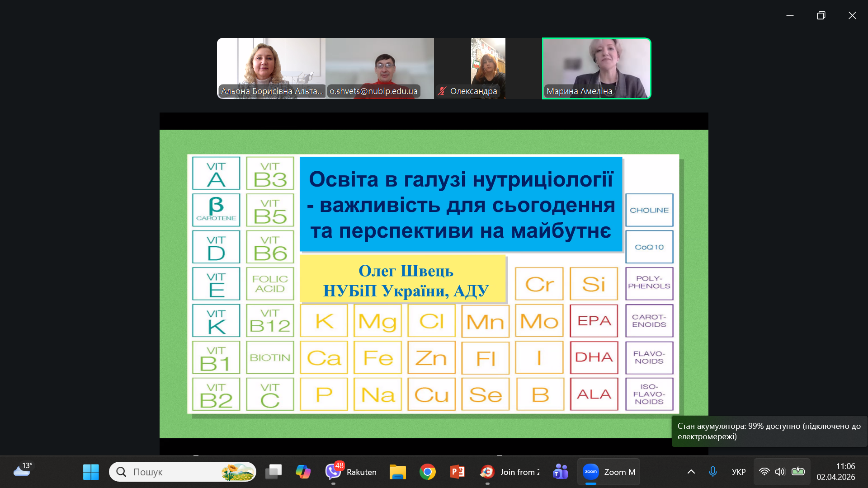Click the Task View taskbar icon
Image resolution: width=868 pixels, height=488 pixels.
tap(273, 472)
